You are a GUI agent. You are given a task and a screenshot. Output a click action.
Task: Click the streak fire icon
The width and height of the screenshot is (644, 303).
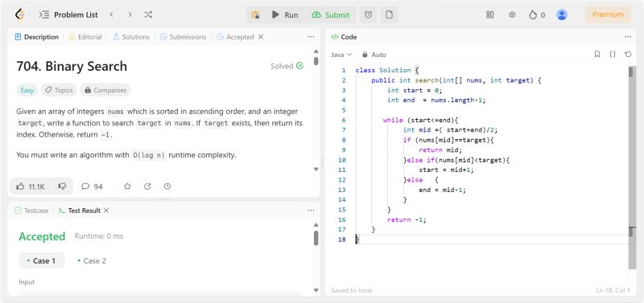click(x=533, y=14)
